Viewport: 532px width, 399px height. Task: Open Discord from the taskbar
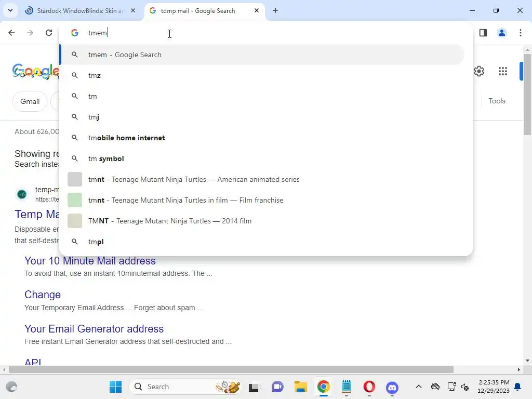[x=392, y=387]
